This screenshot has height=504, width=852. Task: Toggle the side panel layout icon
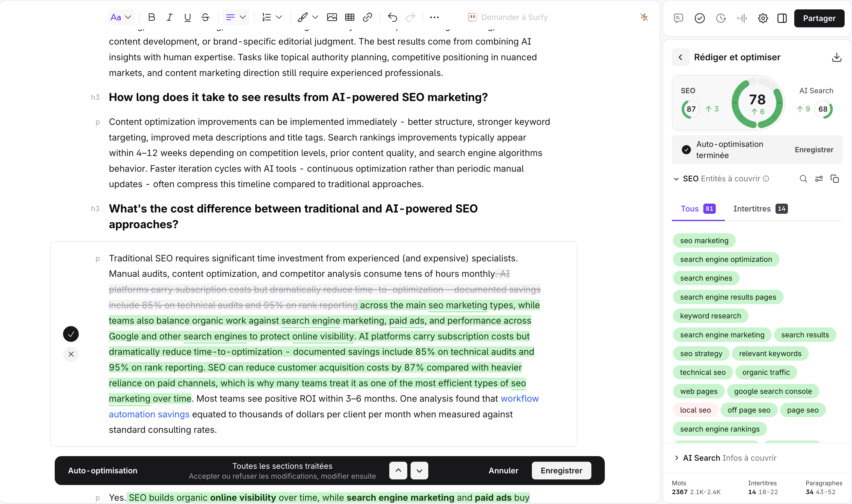coord(782,18)
